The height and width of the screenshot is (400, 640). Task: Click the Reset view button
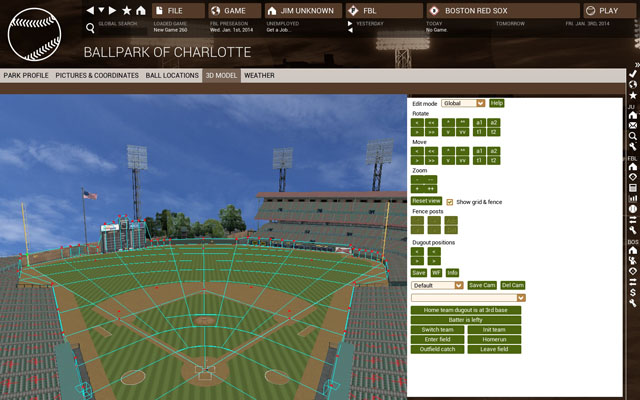[x=426, y=201]
